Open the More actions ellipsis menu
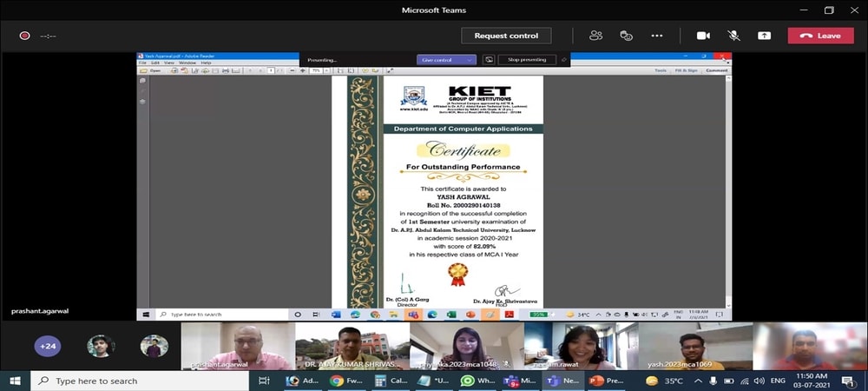 657,36
